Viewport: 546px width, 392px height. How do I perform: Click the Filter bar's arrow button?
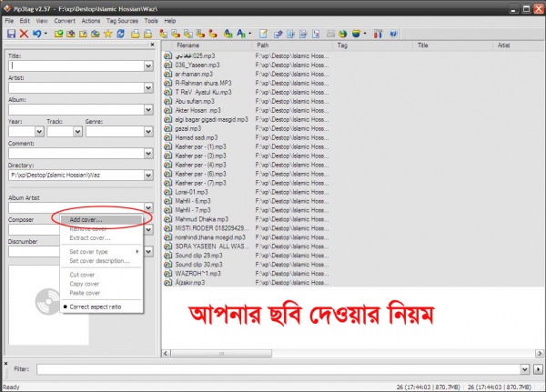pyautogui.click(x=538, y=369)
